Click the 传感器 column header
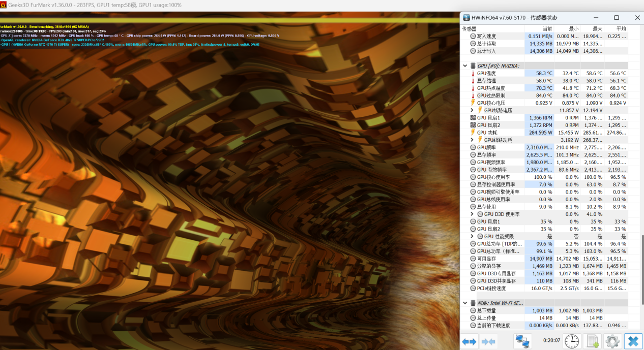 [469, 29]
